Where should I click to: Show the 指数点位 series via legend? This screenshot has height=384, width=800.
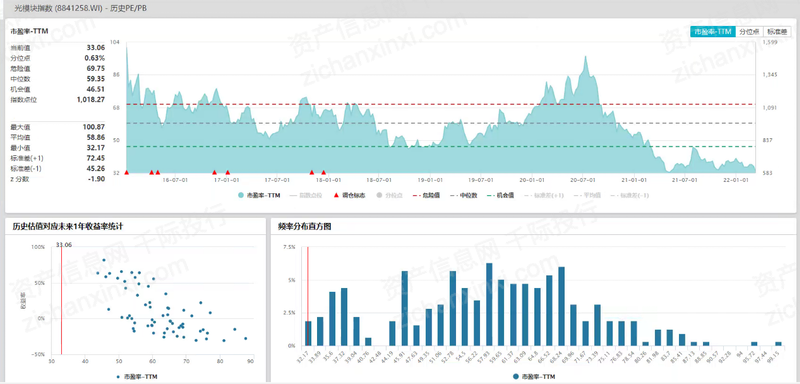click(305, 195)
